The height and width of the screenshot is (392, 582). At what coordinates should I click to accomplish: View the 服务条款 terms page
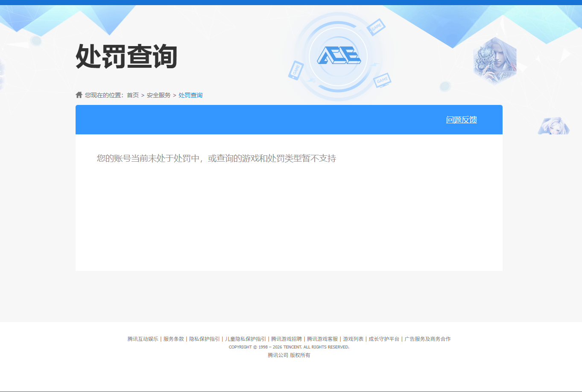coord(173,339)
